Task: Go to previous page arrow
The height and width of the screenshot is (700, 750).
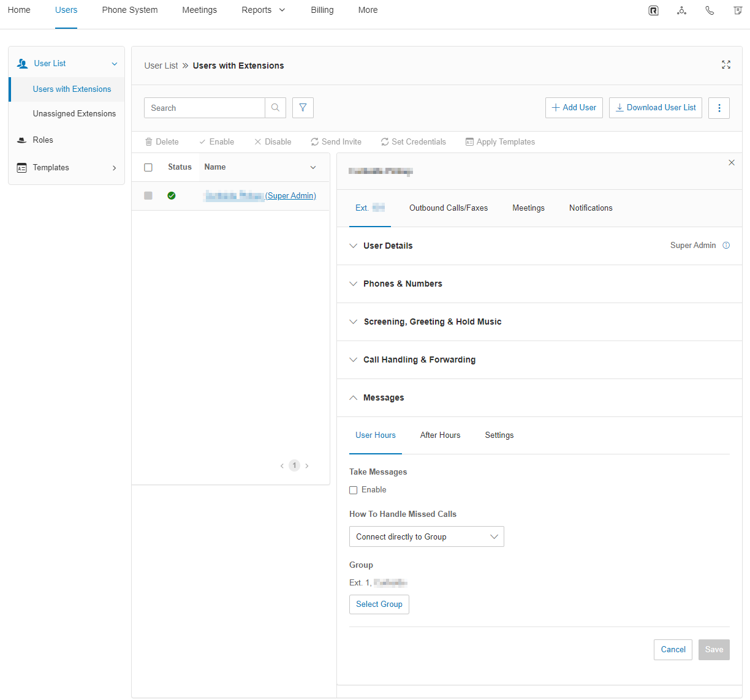Action: pos(282,466)
